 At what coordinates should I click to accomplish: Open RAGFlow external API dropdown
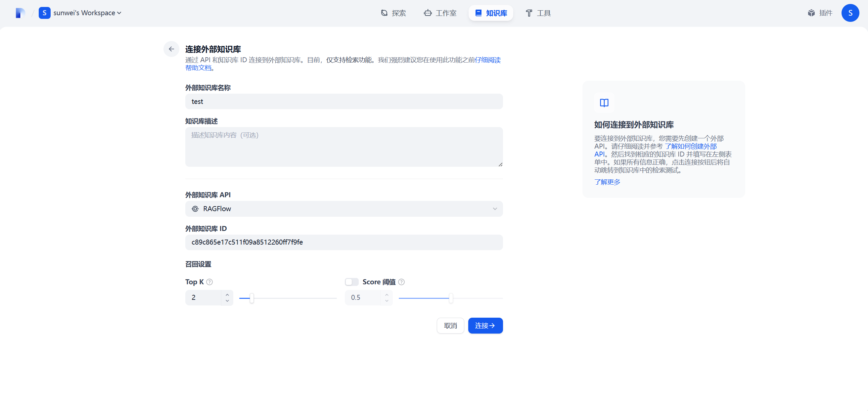pyautogui.click(x=344, y=209)
